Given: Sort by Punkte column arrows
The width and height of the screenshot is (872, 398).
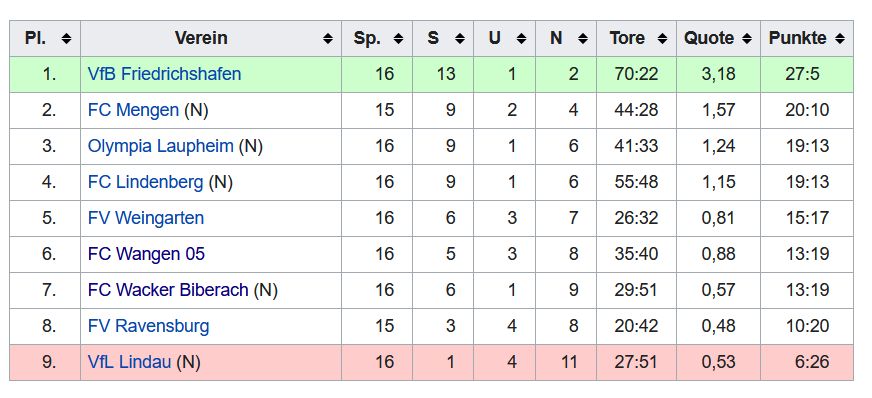Looking at the screenshot, I should point(839,39).
